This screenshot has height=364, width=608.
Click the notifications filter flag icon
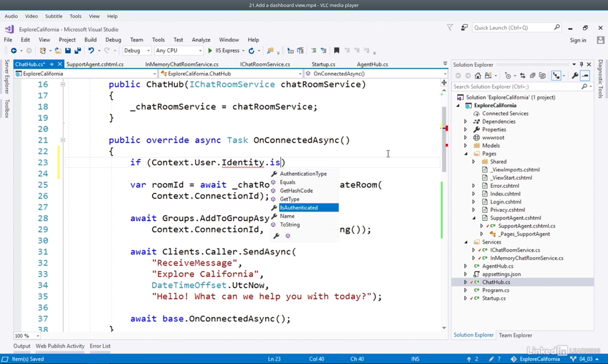[450, 27]
